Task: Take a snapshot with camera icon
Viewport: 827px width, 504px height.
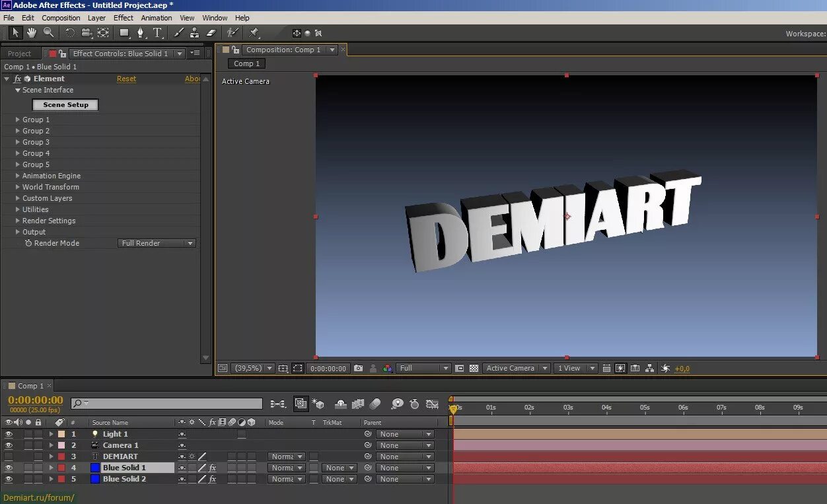Action: (358, 368)
